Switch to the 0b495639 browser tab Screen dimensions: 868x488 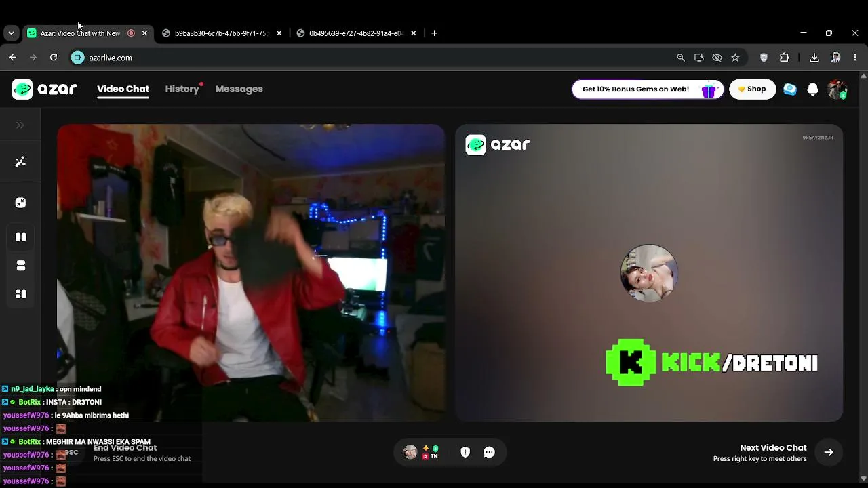pos(356,33)
